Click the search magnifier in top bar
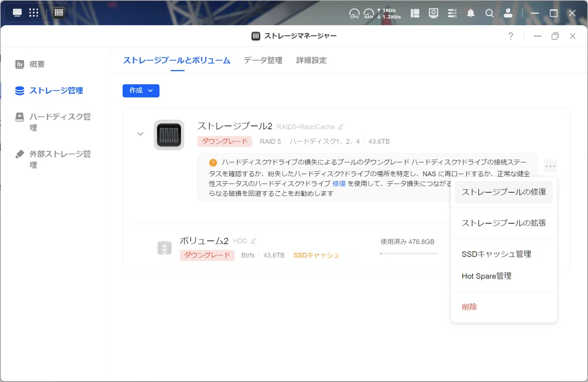The width and height of the screenshot is (588, 382). coord(489,13)
